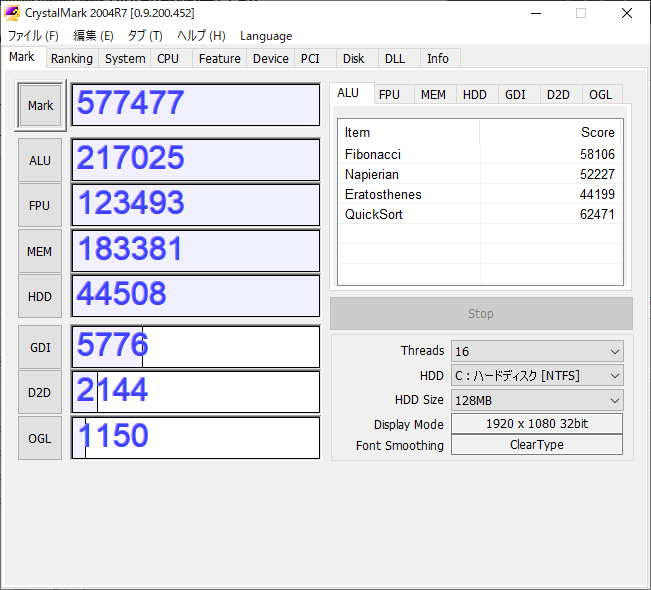Select the QuickSort row
This screenshot has width=651, height=590.
[x=480, y=214]
